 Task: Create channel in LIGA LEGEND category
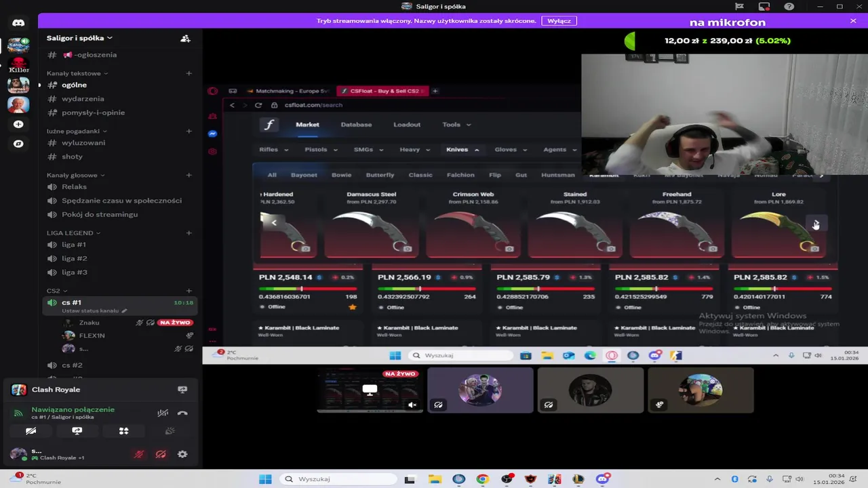point(189,232)
